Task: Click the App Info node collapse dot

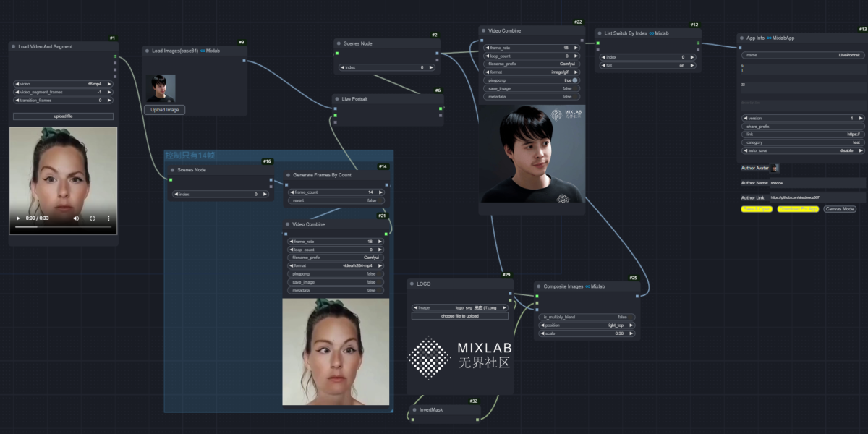Action: click(741, 38)
